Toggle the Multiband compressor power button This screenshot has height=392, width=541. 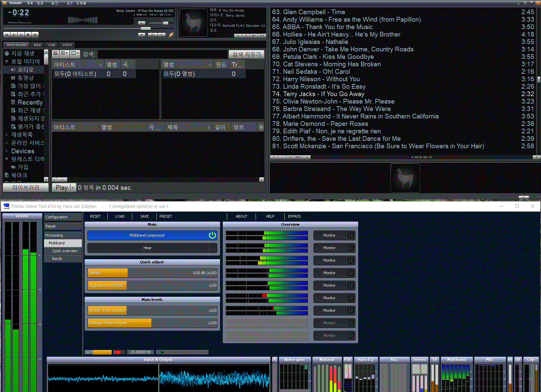[212, 235]
